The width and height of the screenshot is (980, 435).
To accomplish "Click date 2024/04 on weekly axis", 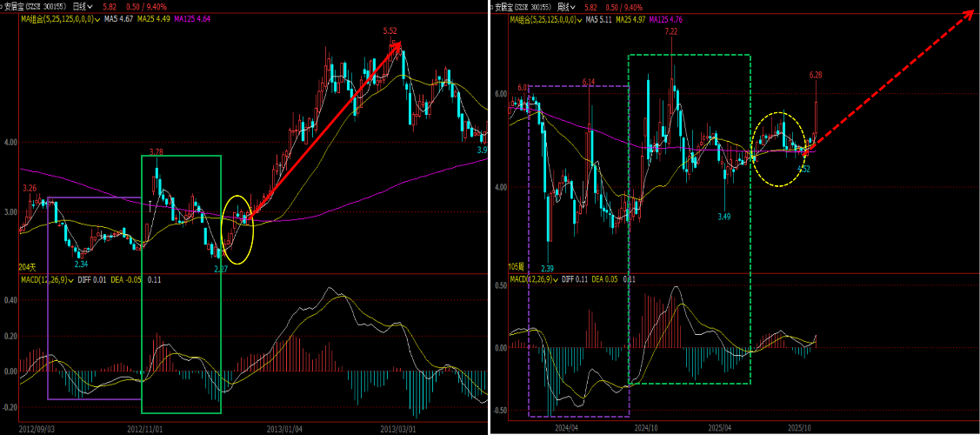I will point(569,429).
